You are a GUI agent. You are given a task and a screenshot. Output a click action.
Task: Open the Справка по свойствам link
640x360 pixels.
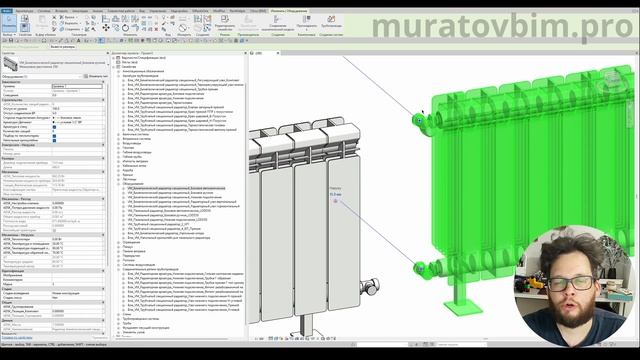[17, 338]
